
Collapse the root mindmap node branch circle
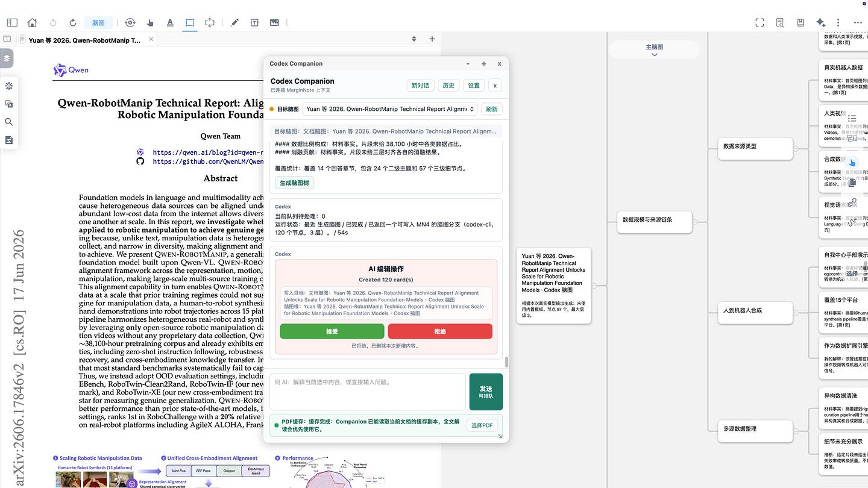[594, 286]
